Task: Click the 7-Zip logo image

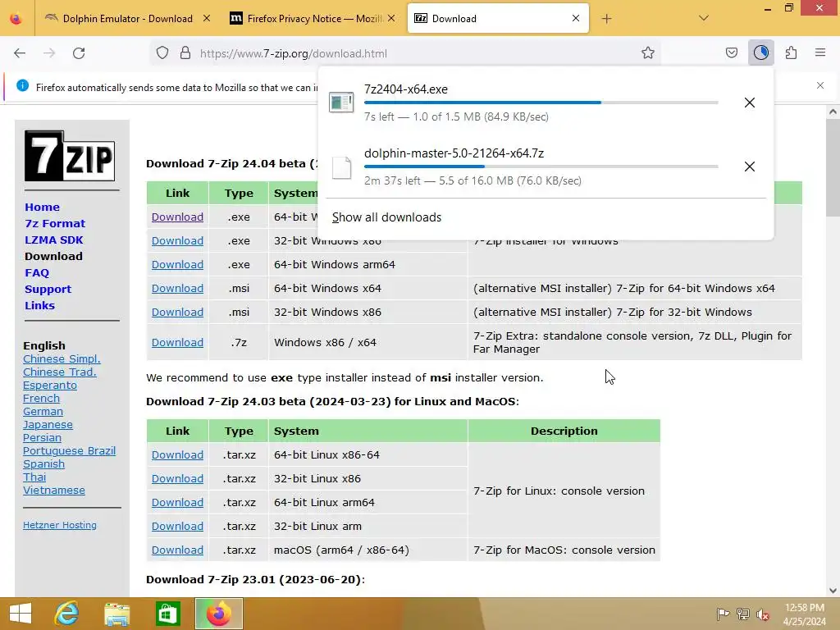Action: (x=70, y=156)
